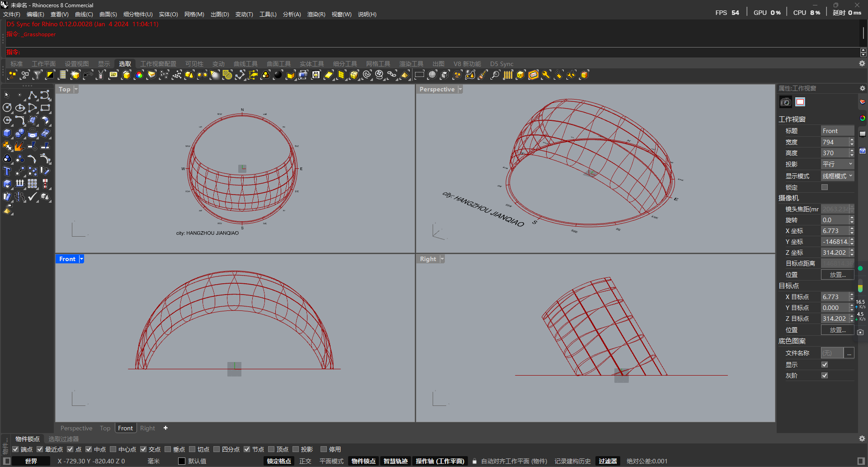Click 放置 button for camera position

(x=837, y=275)
